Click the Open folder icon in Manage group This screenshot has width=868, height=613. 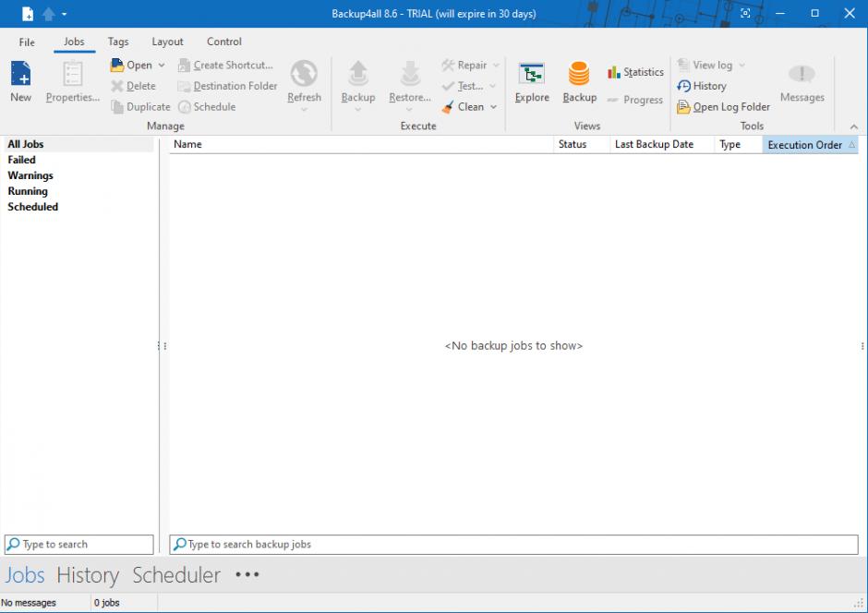[x=116, y=65]
